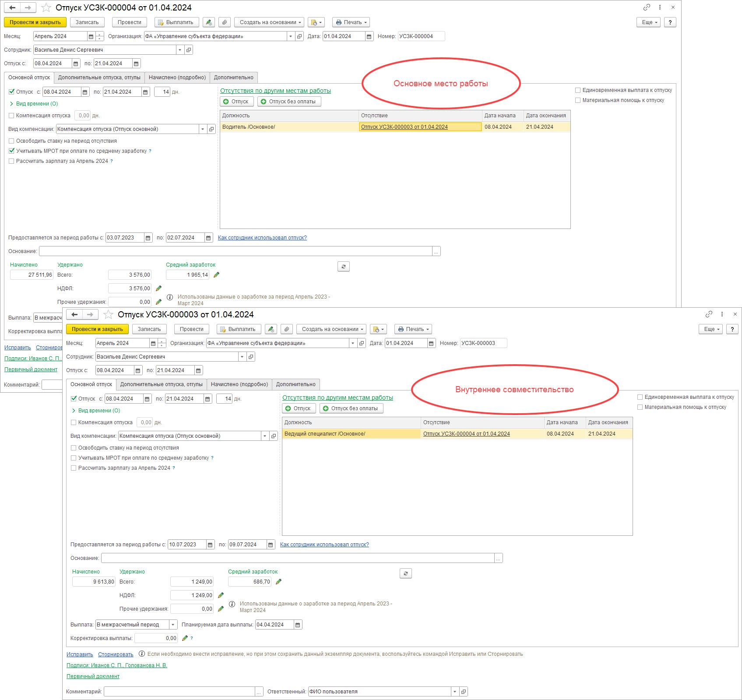
Task: Open attachments paperclip in top window toolbar
Action: click(225, 22)
